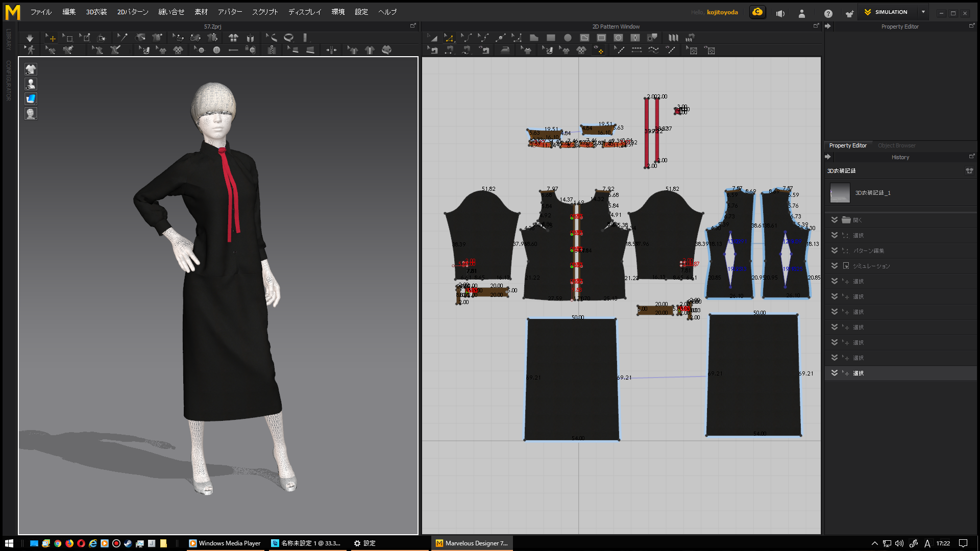Select the Ellipse pattern tool
The image size is (980, 551).
click(568, 38)
